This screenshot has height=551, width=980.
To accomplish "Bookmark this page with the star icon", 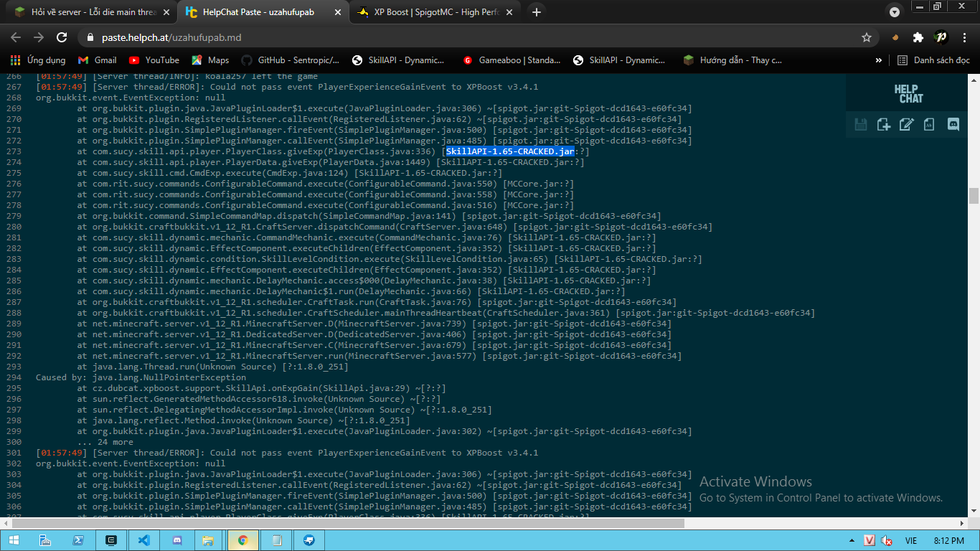I will click(867, 37).
